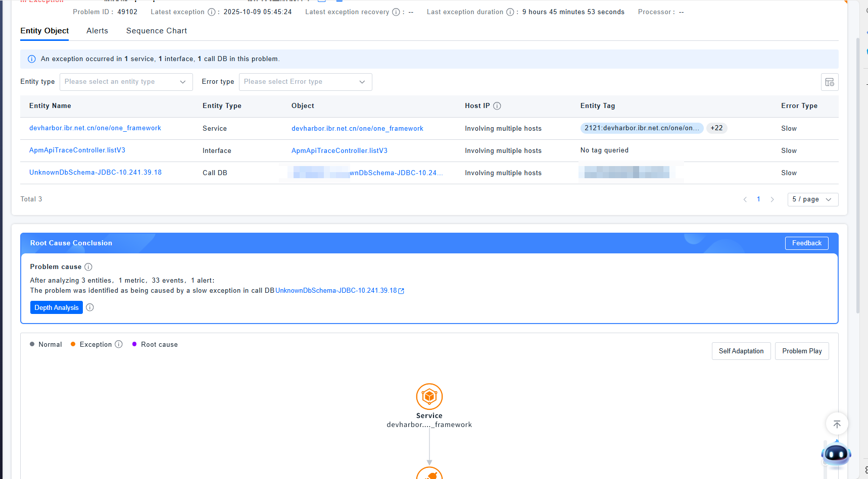Expand the Error type dropdown

[x=305, y=82]
